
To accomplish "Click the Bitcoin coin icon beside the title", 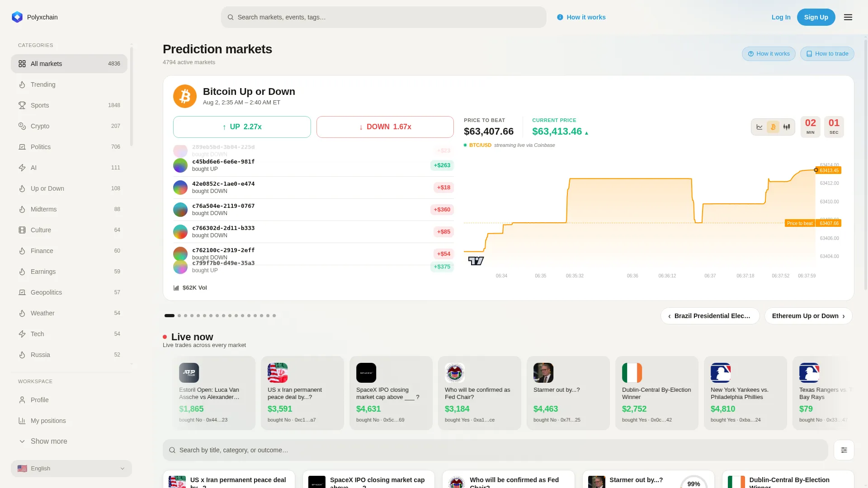I will click(x=185, y=96).
